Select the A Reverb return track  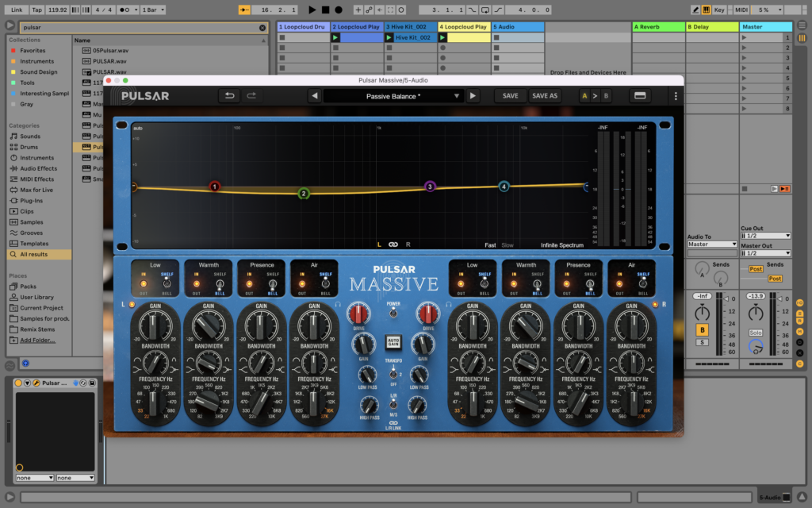658,27
